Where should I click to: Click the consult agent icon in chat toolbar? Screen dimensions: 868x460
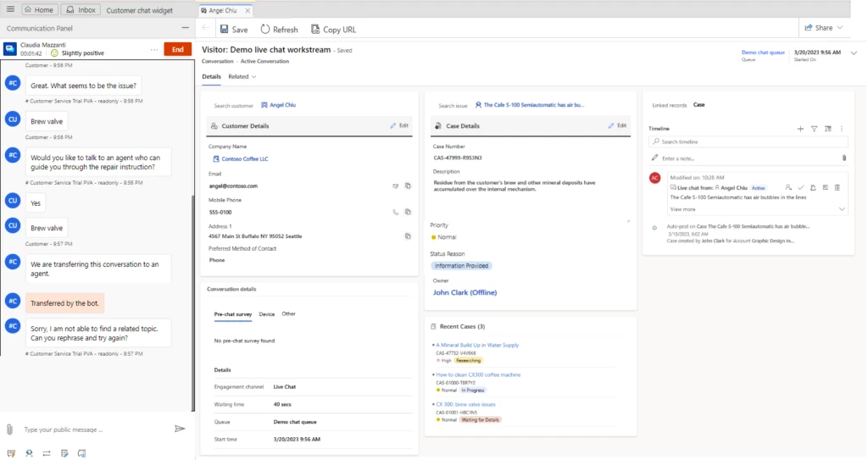click(29, 453)
